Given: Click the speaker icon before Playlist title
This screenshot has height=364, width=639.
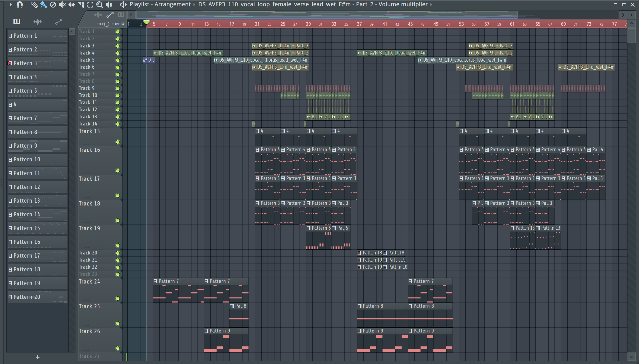Looking at the screenshot, I should (x=123, y=4).
